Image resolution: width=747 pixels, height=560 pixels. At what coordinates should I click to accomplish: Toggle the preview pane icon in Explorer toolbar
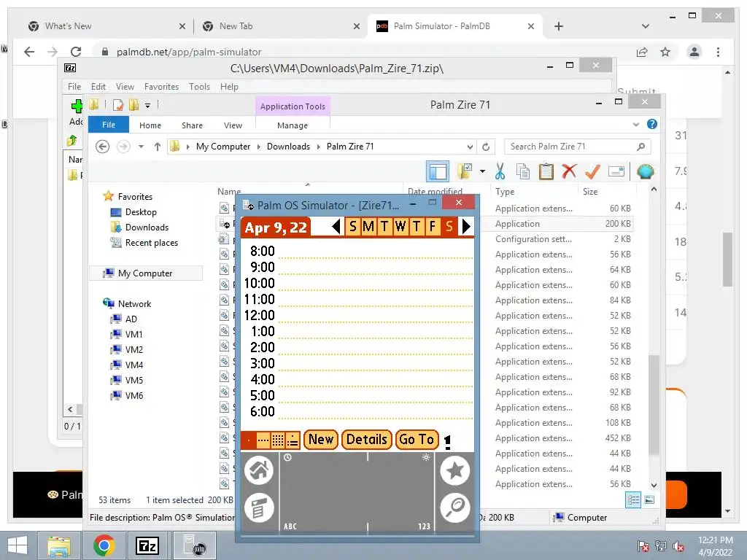[438, 171]
